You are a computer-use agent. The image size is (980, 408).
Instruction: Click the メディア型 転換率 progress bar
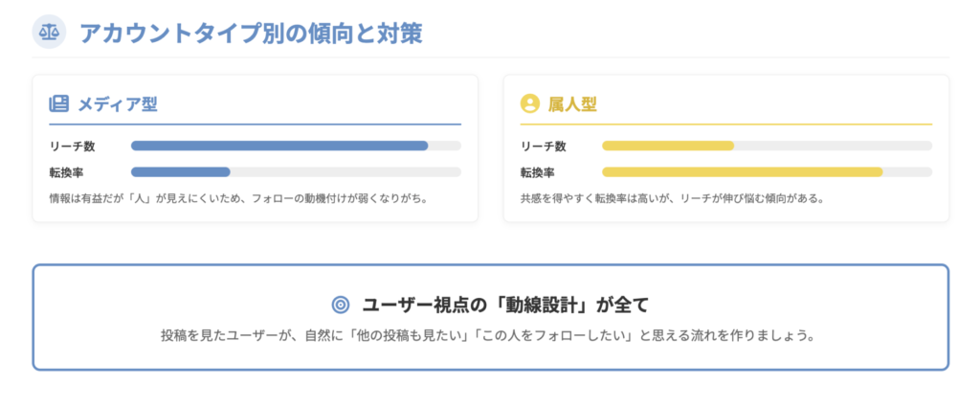[x=181, y=172]
